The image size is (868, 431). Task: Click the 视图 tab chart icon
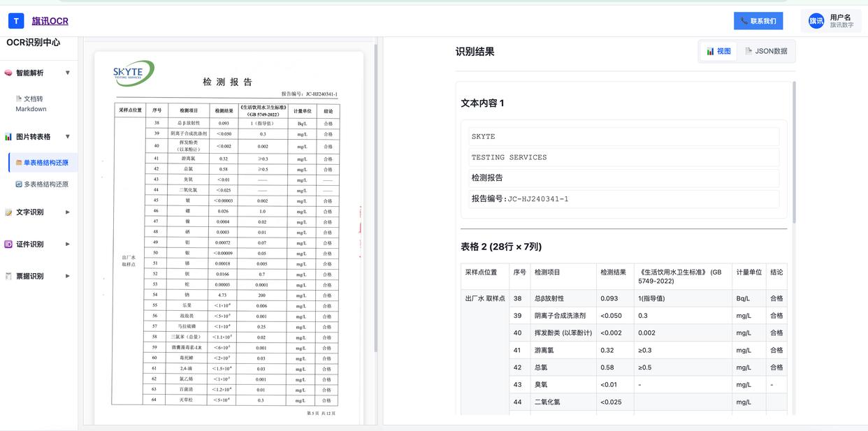pos(710,51)
